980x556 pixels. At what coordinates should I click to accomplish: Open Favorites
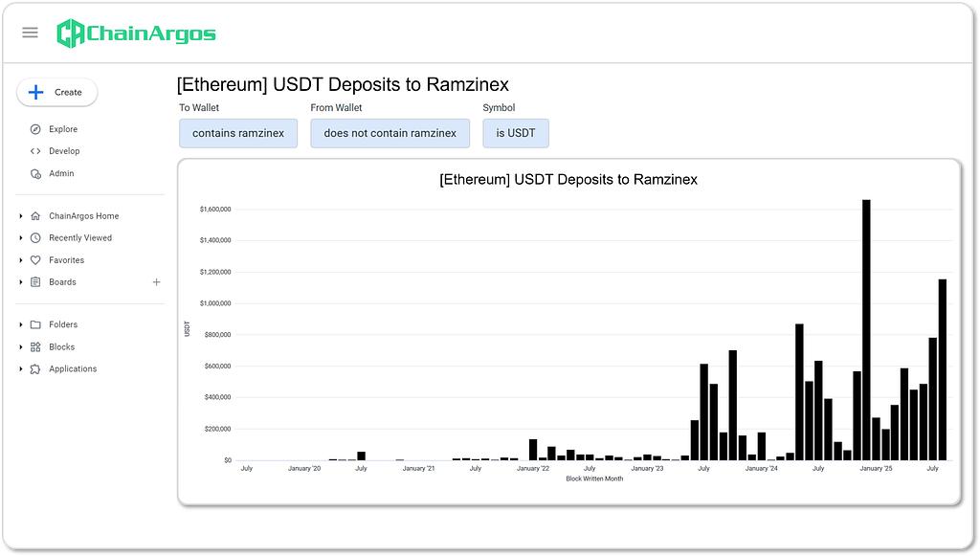click(x=66, y=260)
